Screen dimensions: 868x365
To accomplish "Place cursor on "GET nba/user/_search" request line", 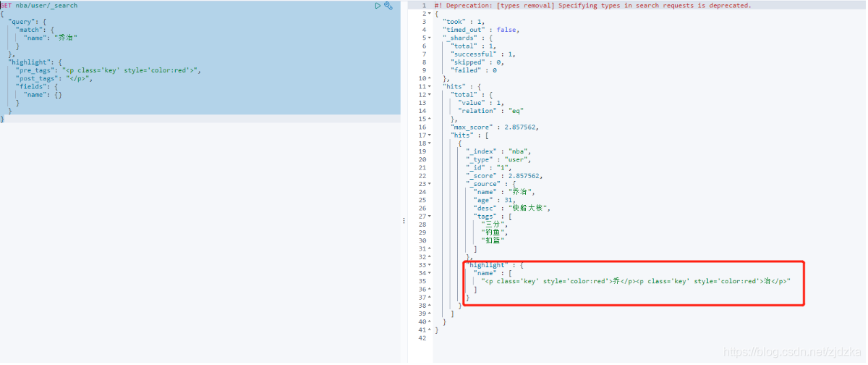I will [x=39, y=6].
